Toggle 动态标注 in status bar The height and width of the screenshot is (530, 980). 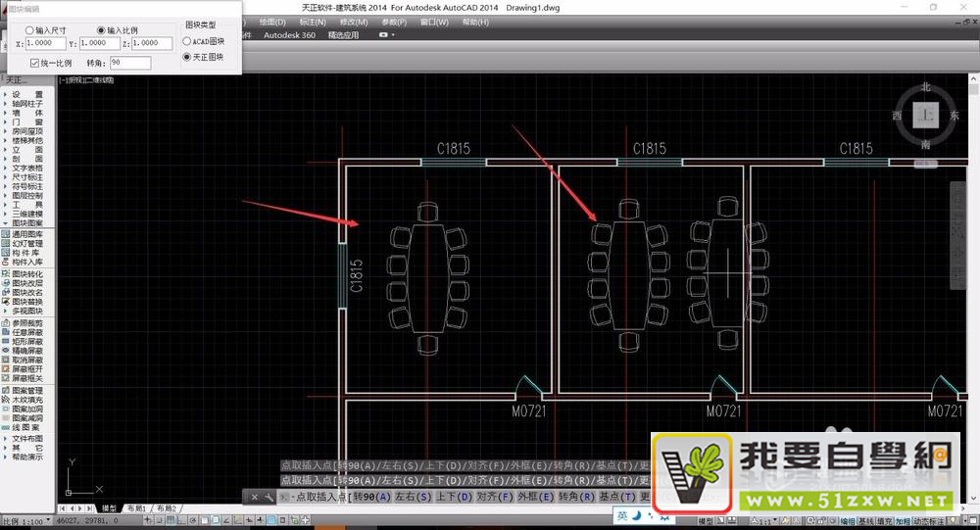tap(929, 521)
